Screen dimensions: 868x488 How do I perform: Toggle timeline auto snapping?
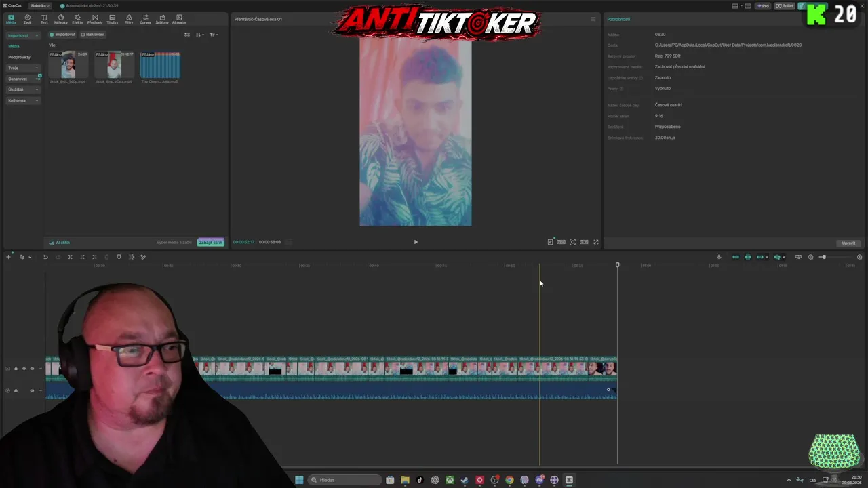(748, 257)
